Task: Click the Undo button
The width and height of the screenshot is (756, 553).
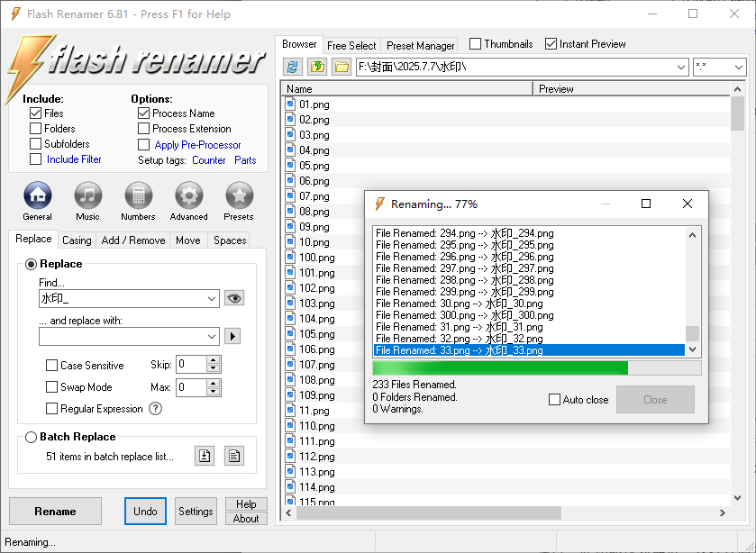Action: point(145,511)
